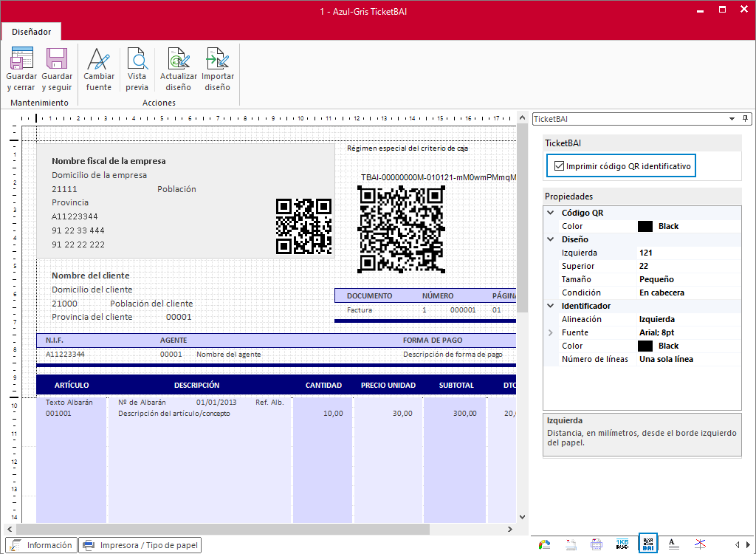Select the SUBTOTAL column header

pyautogui.click(x=456, y=385)
